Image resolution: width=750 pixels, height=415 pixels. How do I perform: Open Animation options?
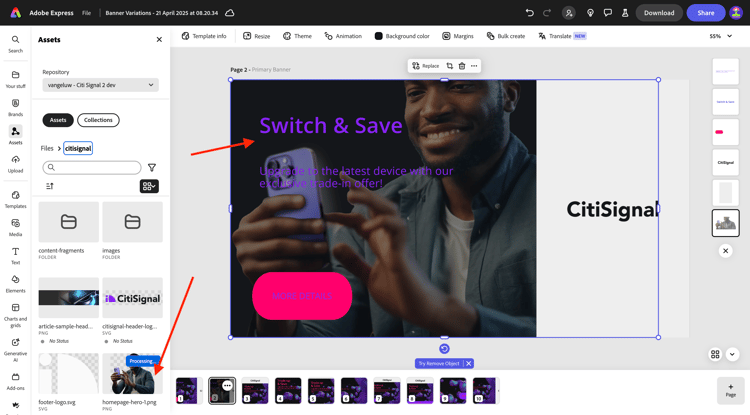pos(343,36)
